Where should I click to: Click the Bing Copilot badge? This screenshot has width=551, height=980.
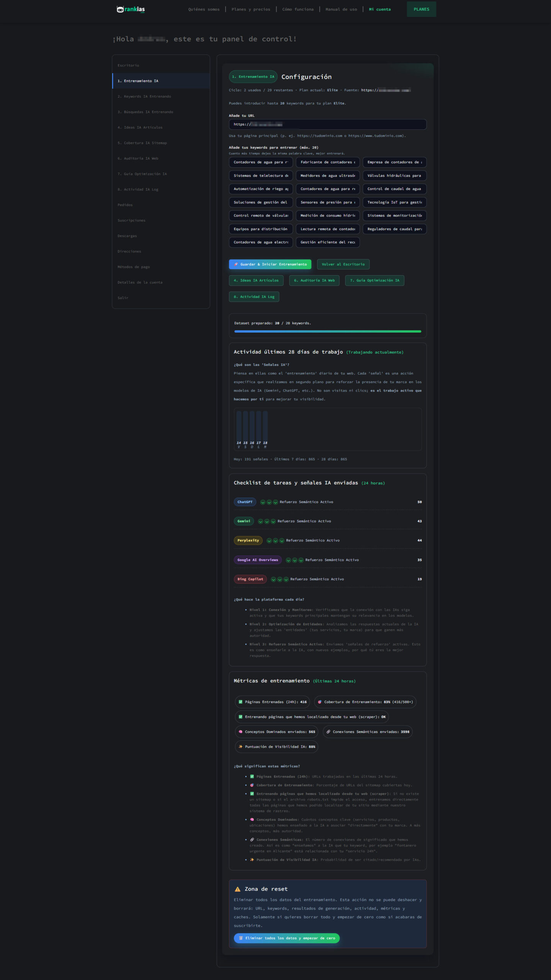pos(250,579)
